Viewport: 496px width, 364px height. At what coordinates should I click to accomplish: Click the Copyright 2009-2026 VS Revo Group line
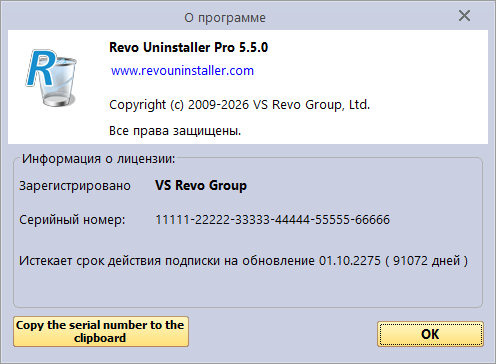(x=240, y=105)
